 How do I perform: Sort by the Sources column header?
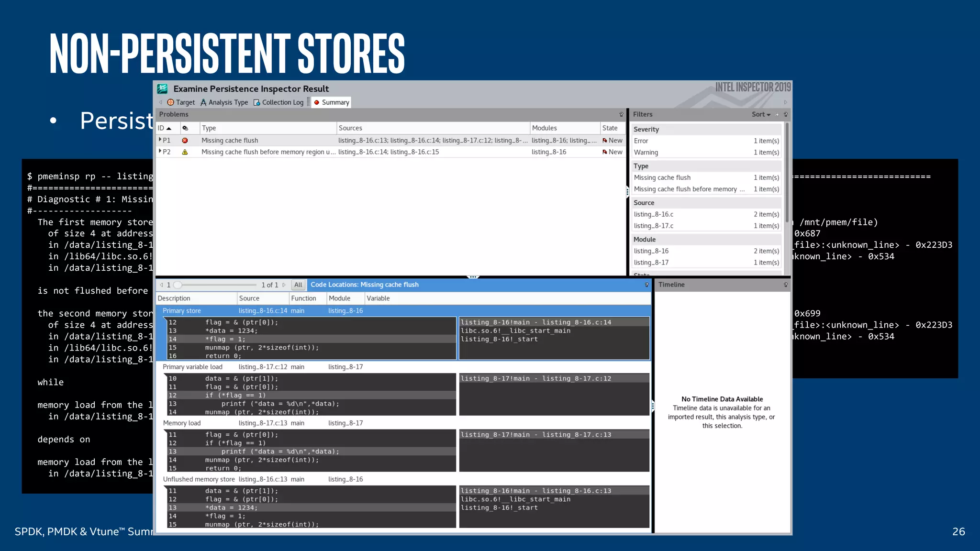(x=433, y=128)
